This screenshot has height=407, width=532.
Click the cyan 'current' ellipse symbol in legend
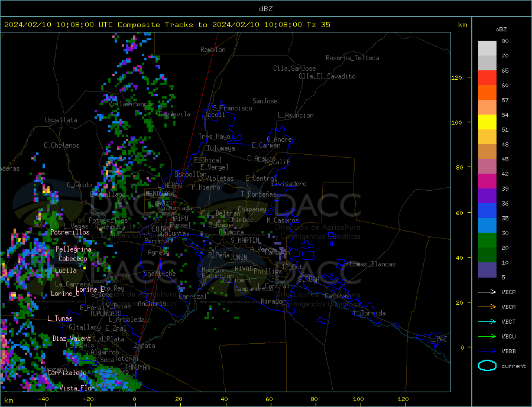[487, 366]
